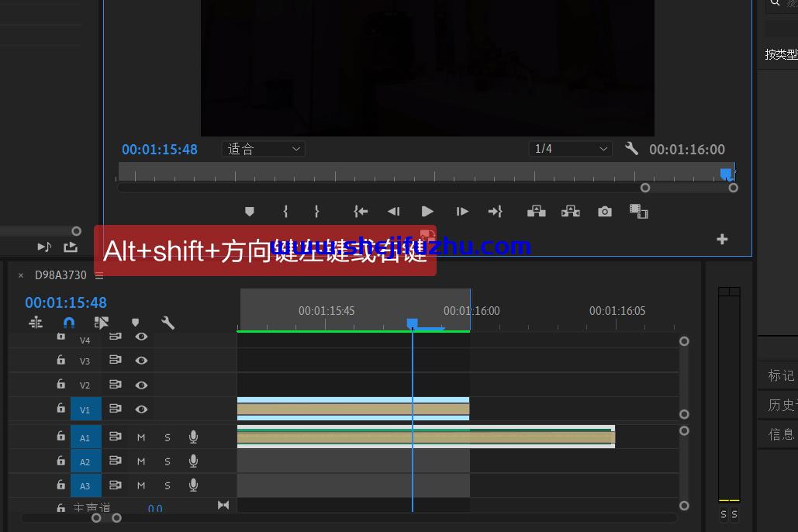Screen dimensions: 798x532
Task: Open timeline display settings wrench
Action: pos(168,323)
